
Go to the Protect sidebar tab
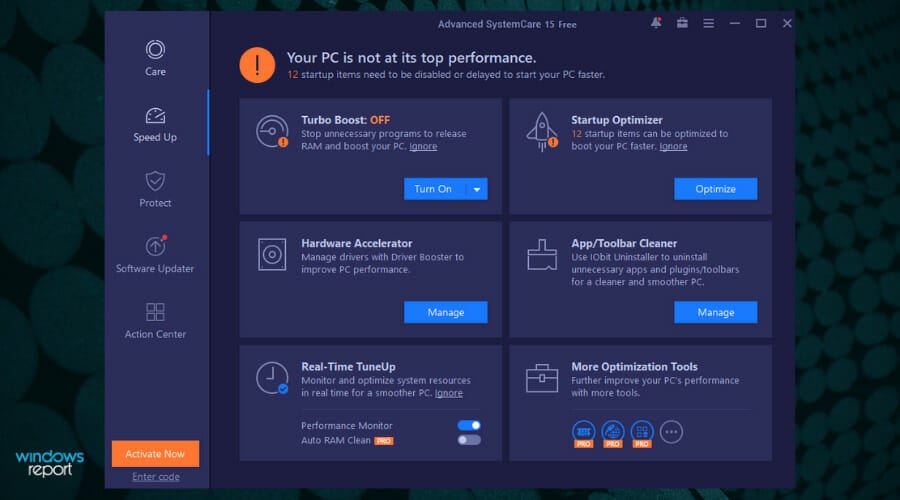(x=155, y=189)
